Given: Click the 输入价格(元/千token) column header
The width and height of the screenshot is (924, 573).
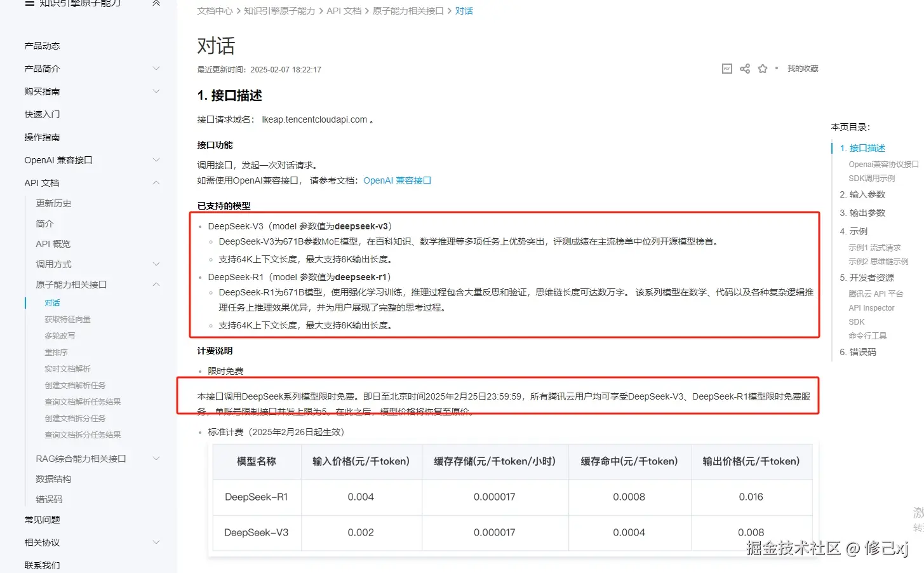Looking at the screenshot, I should coord(361,461).
